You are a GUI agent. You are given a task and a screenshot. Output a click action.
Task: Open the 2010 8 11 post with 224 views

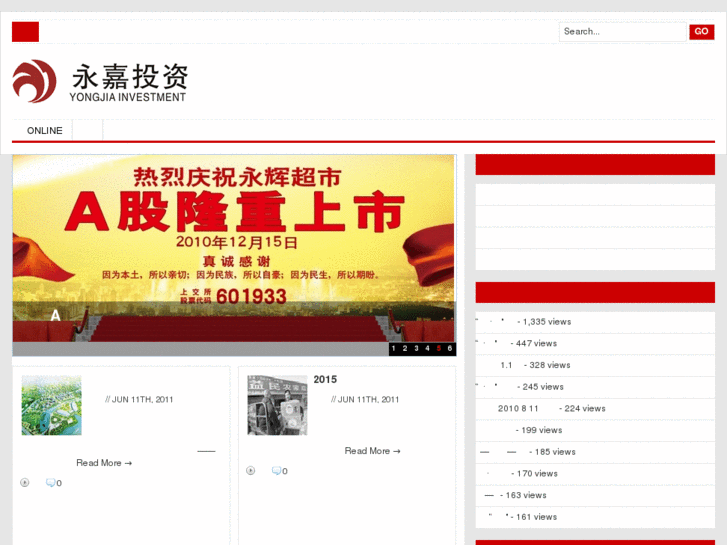click(595, 409)
